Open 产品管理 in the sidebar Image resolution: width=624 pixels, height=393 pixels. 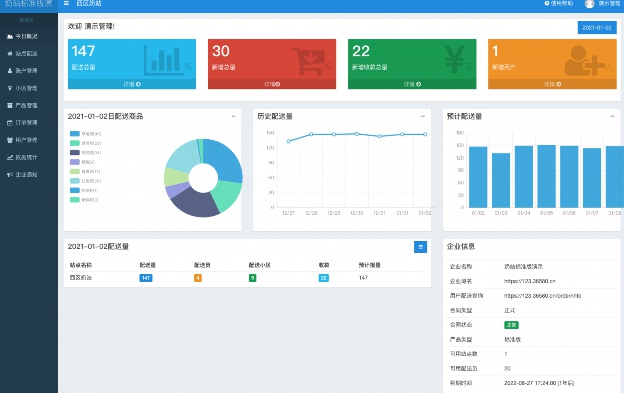[x=29, y=105]
